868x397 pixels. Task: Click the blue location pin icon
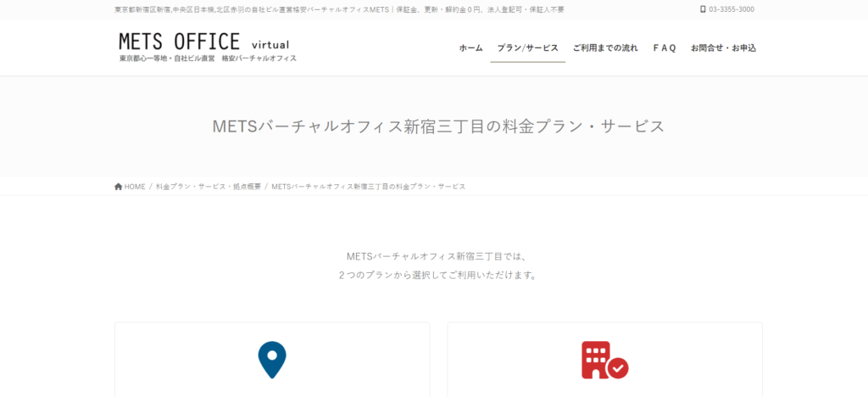[x=272, y=360]
